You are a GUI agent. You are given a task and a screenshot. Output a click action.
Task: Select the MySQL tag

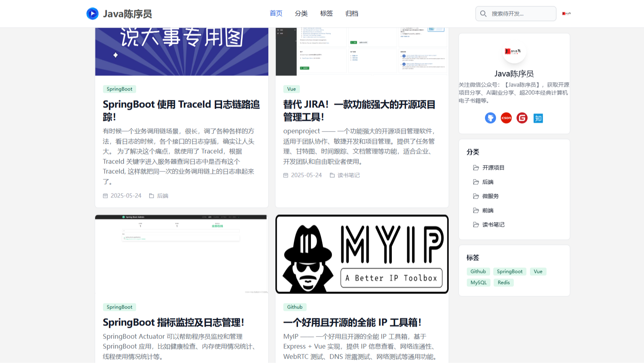478,282
